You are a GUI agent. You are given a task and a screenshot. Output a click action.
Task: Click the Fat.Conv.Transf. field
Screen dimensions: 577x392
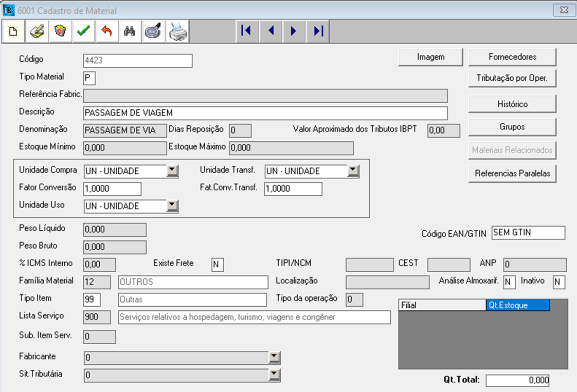[x=293, y=189]
